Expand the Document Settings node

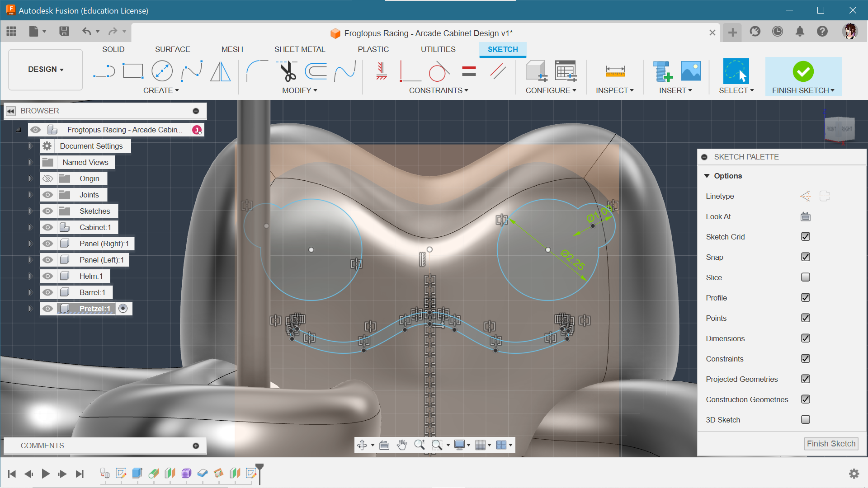[x=30, y=146]
